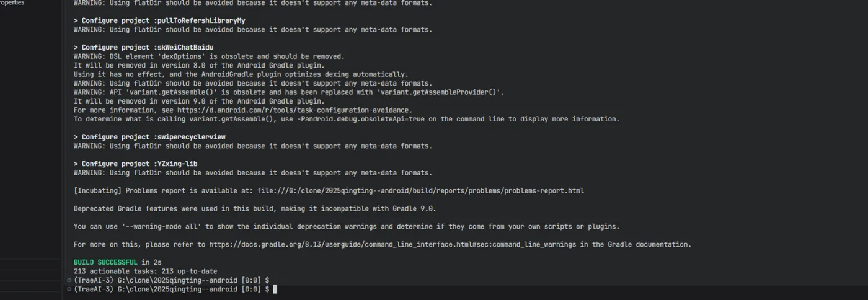The image size is (868, 300).
Task: Click the Configure project :pullToRefershLibraryMy heading
Action: (x=159, y=20)
